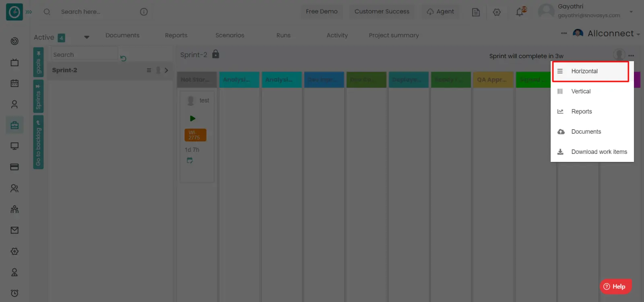The height and width of the screenshot is (302, 644).
Task: Click Download work items option
Action: point(599,152)
